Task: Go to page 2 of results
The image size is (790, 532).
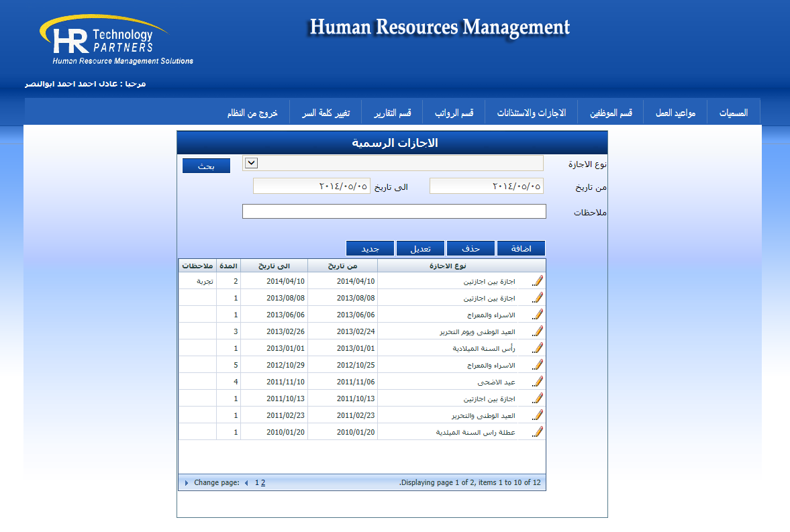Action: tap(263, 482)
